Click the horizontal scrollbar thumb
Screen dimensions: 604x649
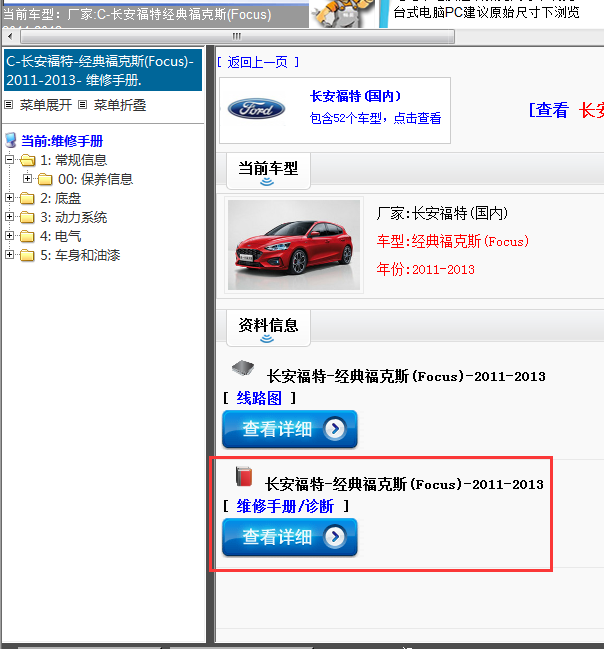pos(237,36)
